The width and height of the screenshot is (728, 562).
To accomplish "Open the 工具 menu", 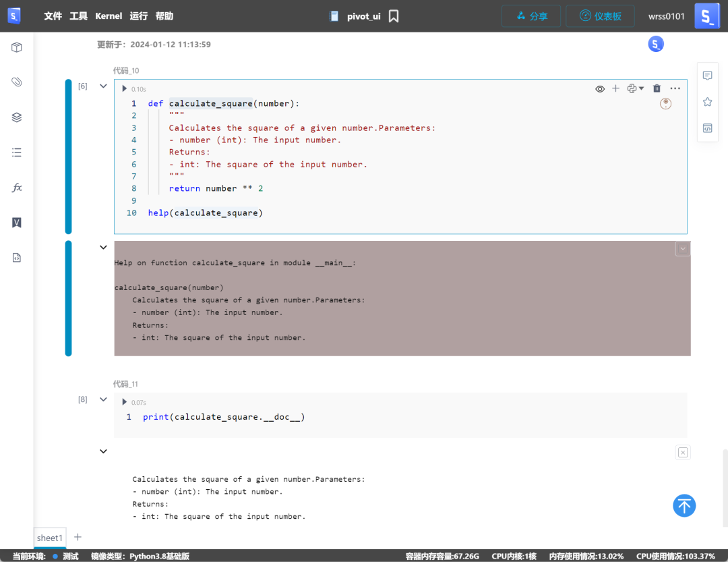I will (78, 16).
